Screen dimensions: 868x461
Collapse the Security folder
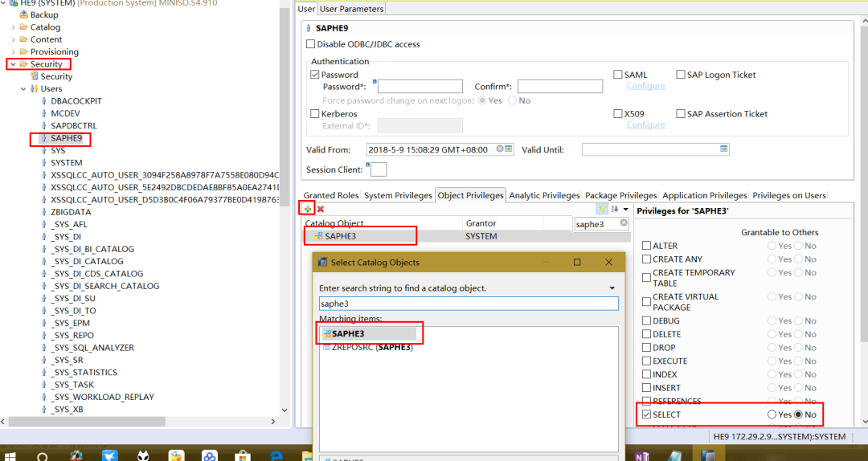click(x=14, y=64)
